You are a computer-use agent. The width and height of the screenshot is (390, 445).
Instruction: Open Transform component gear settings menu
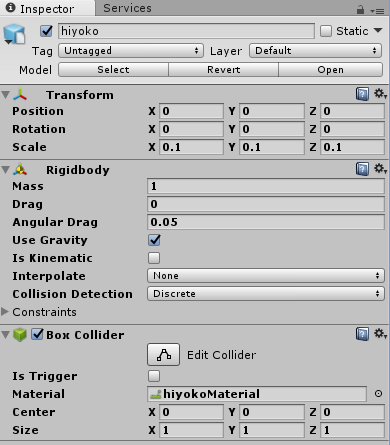pyautogui.click(x=380, y=94)
